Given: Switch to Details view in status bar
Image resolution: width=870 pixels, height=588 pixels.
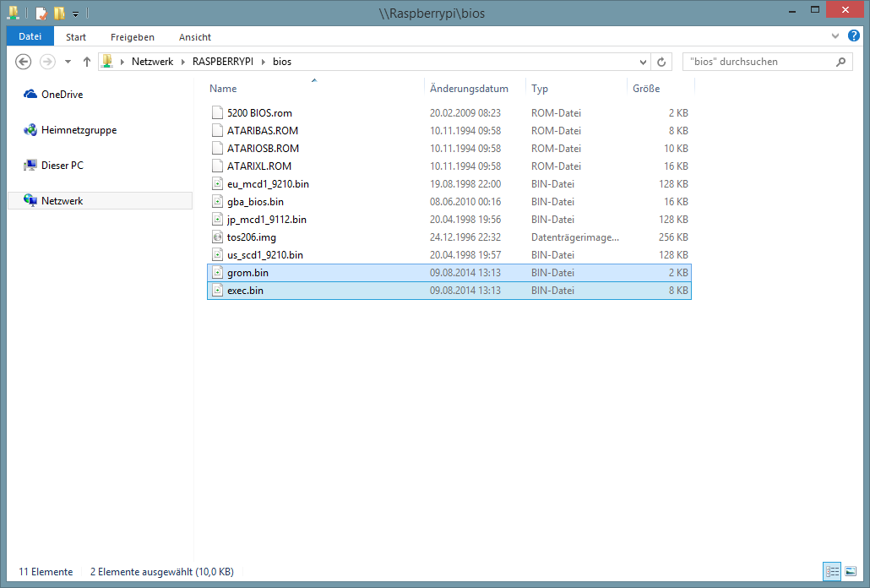Looking at the screenshot, I should [x=833, y=572].
